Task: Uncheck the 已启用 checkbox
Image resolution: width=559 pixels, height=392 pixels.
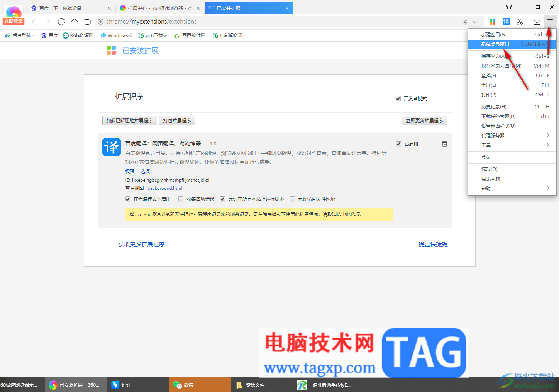Action: pos(398,144)
